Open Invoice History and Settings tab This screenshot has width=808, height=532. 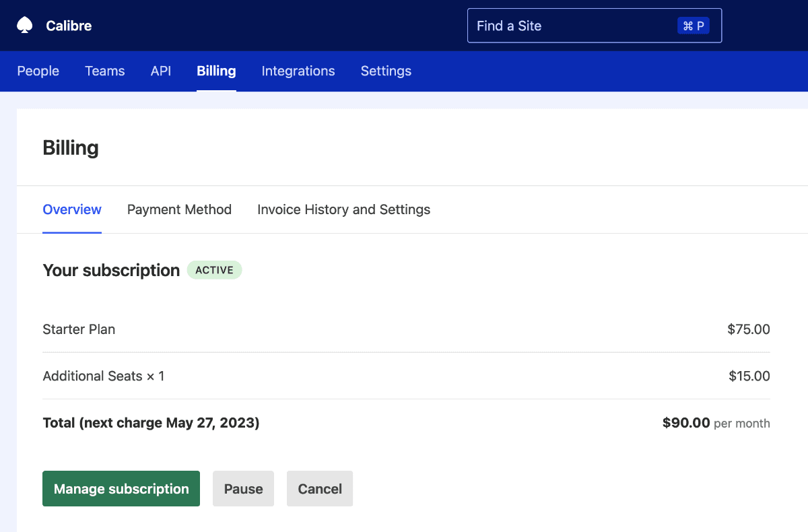tap(343, 209)
